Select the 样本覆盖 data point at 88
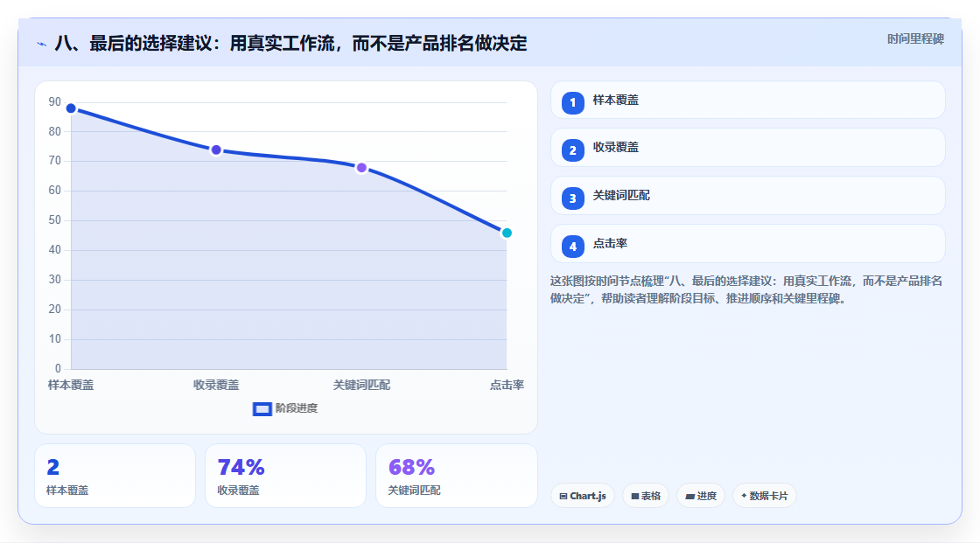The image size is (980, 543). (x=71, y=108)
